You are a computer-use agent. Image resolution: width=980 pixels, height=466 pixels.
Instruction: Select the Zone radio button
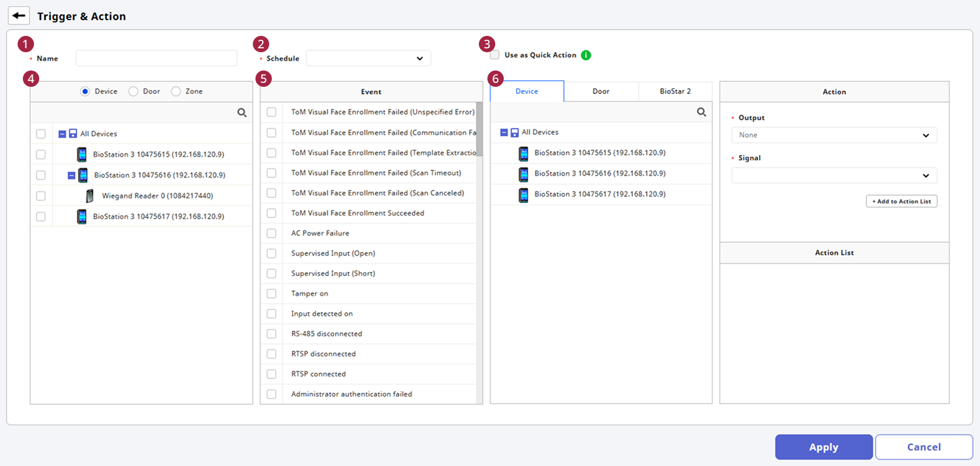click(176, 92)
